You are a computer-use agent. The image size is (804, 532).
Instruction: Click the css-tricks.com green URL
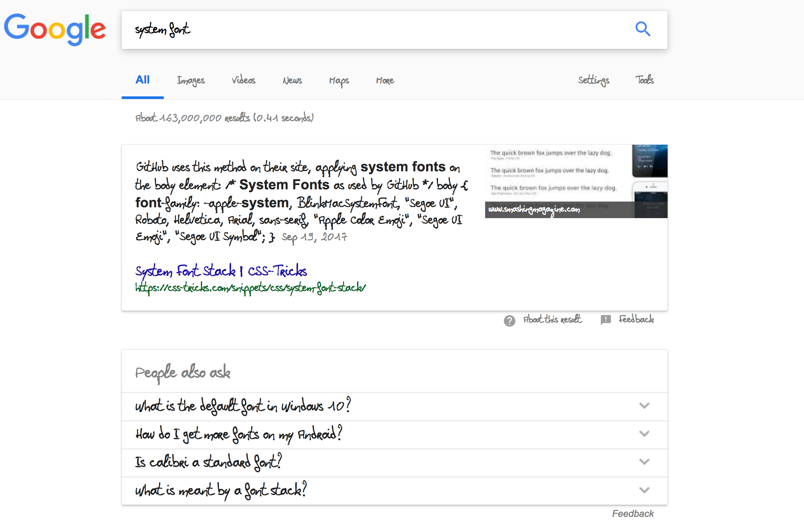250,288
